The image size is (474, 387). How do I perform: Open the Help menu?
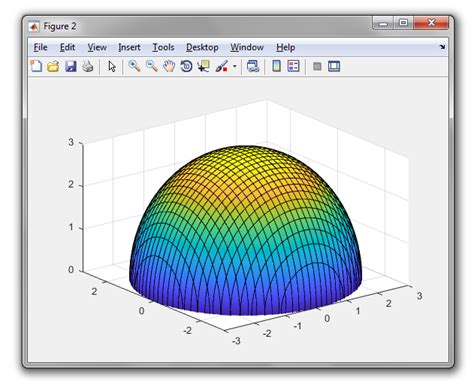(x=286, y=47)
